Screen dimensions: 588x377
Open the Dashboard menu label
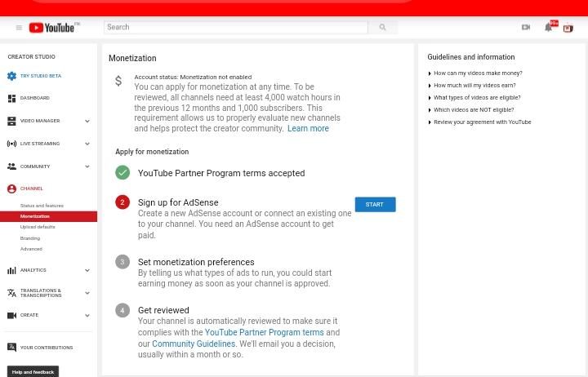(35, 98)
